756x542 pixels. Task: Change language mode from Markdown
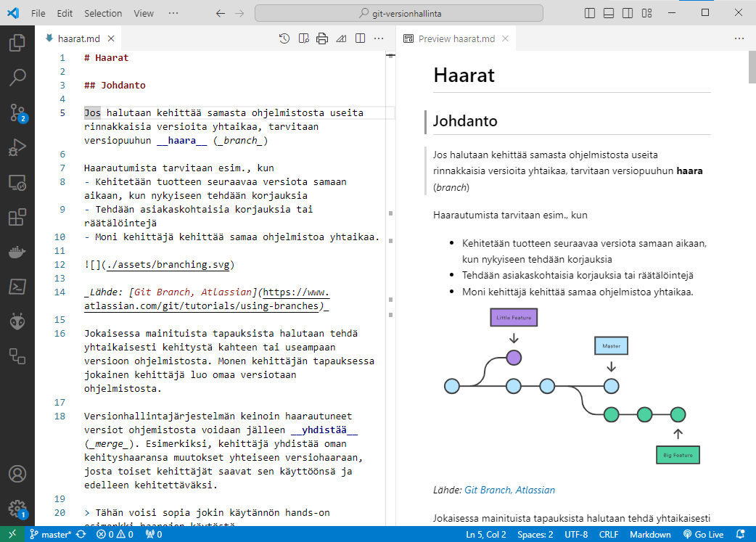click(x=649, y=535)
